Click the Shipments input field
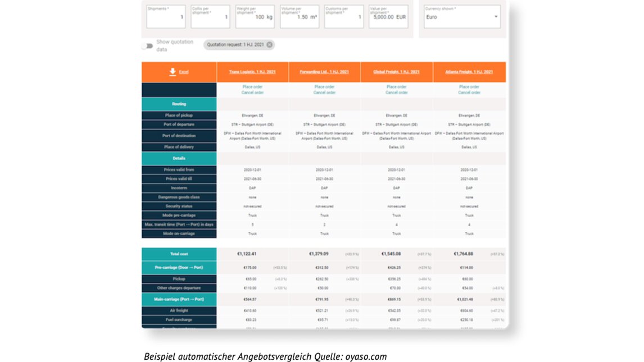 [x=165, y=17]
